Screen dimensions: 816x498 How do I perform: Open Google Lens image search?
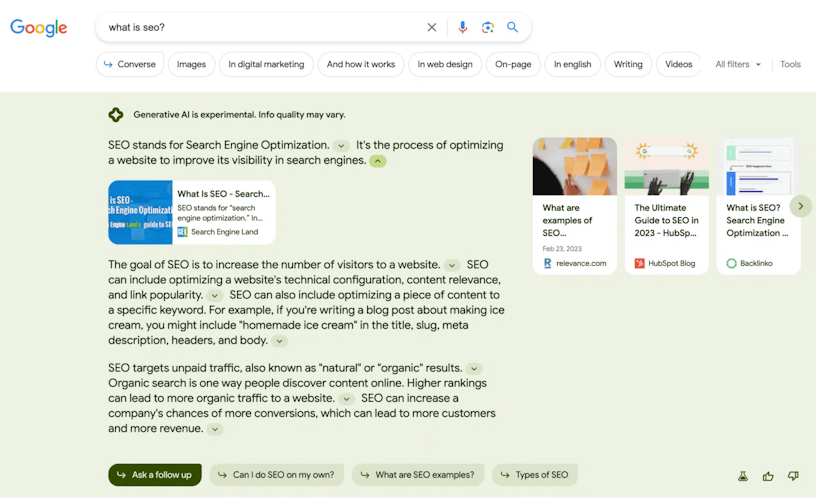[x=487, y=28]
